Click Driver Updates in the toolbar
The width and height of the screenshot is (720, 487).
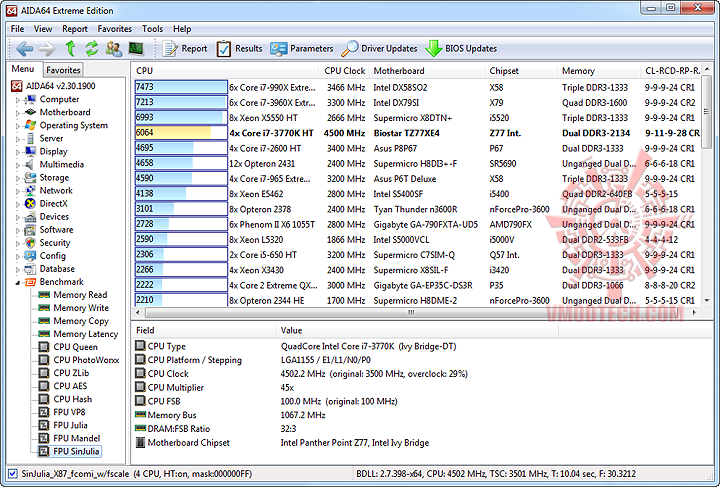(x=379, y=49)
